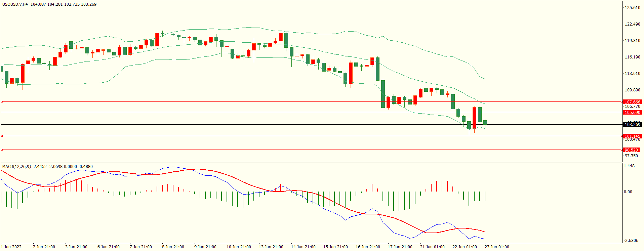Click the 1 Jun 2022 date label
Image resolution: width=644 pixels, height=251 pixels.
pos(11,247)
